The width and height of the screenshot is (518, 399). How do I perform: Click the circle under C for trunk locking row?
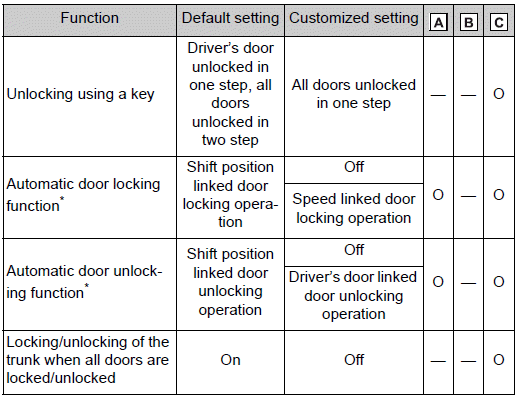pos(499,360)
